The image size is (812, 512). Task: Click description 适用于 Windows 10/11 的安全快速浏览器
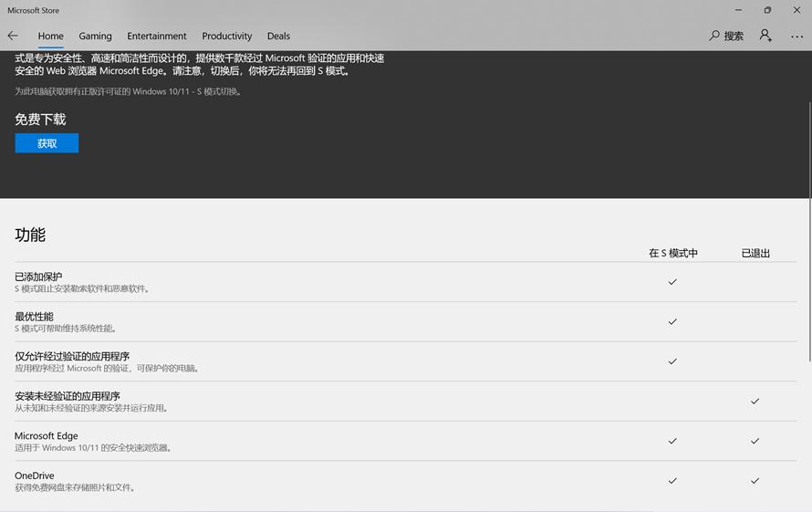[x=93, y=448]
